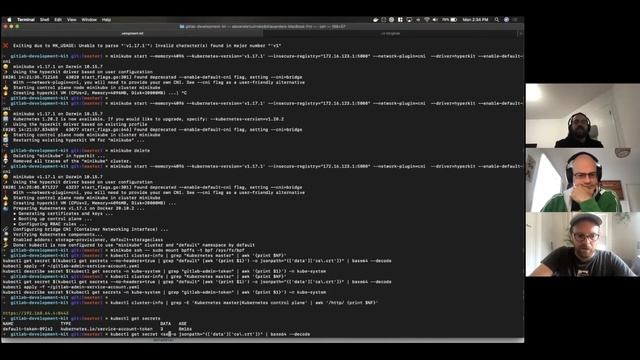Open the Wi-Fi status menu
The height and width of the screenshot is (360, 640).
pyautogui.click(x=427, y=20)
